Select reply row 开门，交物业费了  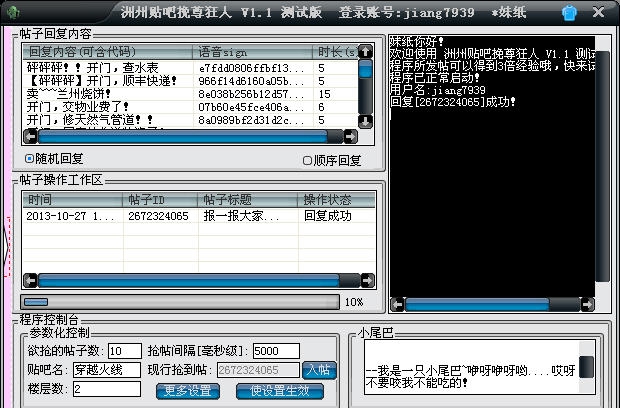coord(78,107)
